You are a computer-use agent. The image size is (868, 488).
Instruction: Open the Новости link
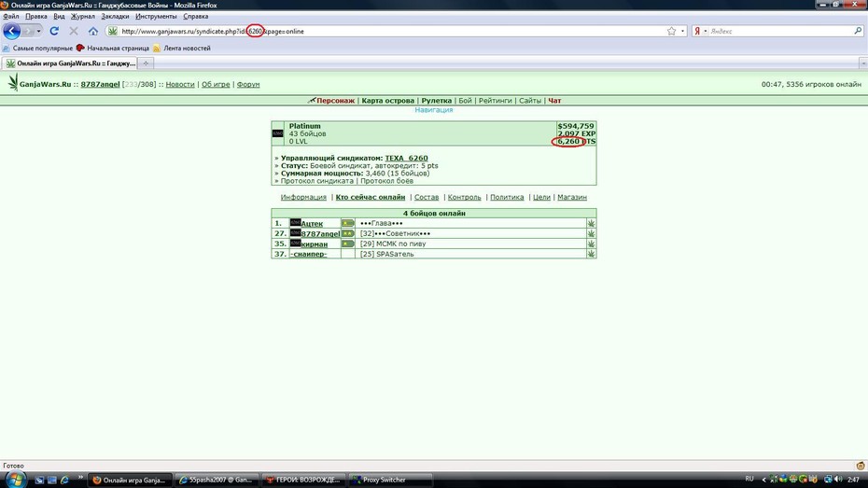[180, 84]
